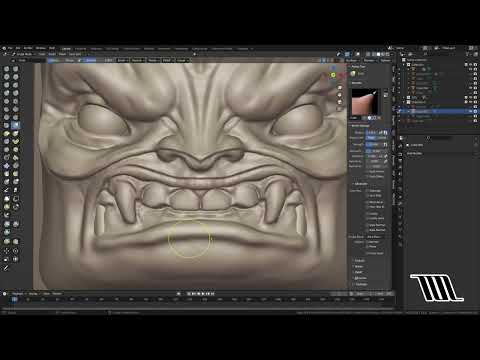Toggle viewport overlays button

click(358, 54)
